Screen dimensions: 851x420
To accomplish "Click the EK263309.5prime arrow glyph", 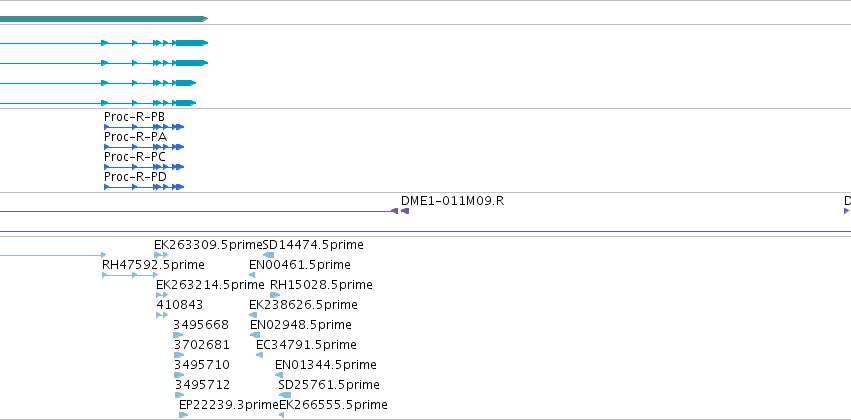I will [x=161, y=255].
